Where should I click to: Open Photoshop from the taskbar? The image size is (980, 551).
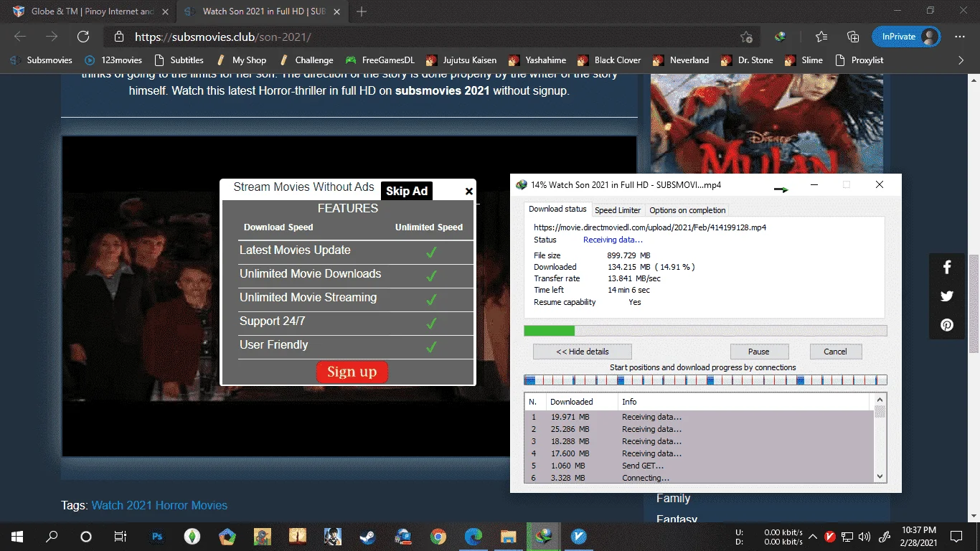(157, 536)
